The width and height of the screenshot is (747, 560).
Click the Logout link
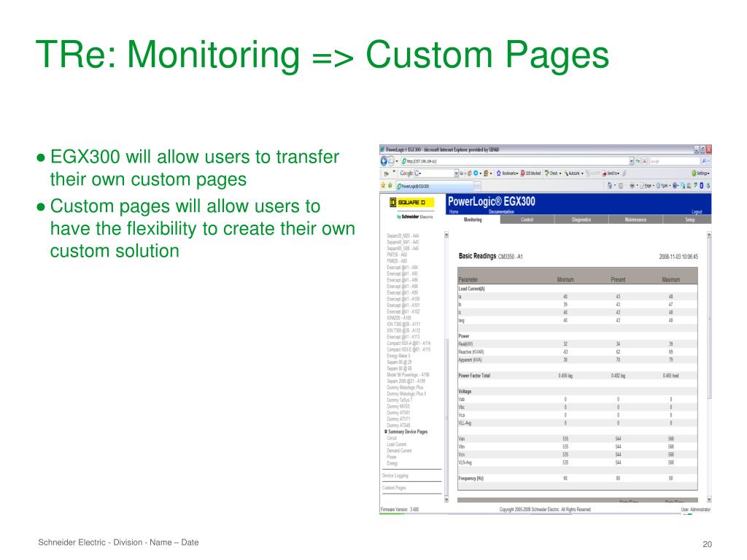tap(697, 212)
